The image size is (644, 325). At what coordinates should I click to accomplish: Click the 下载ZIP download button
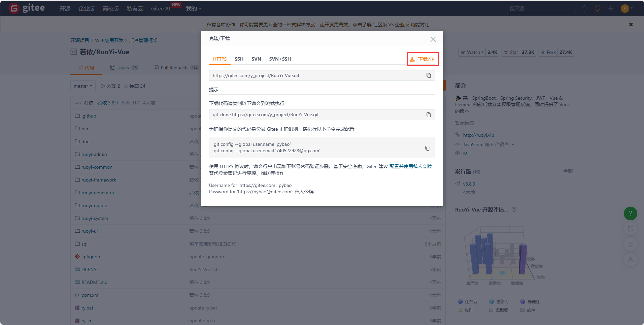click(423, 59)
